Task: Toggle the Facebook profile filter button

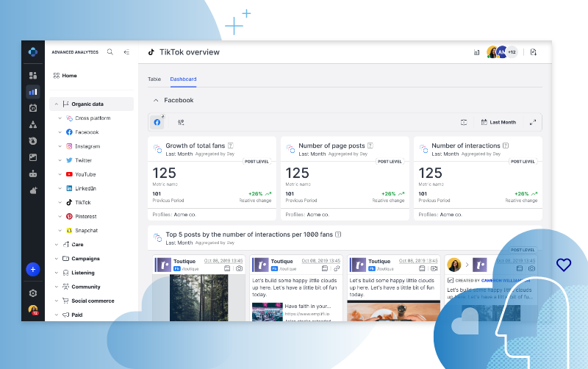Action: coord(157,122)
